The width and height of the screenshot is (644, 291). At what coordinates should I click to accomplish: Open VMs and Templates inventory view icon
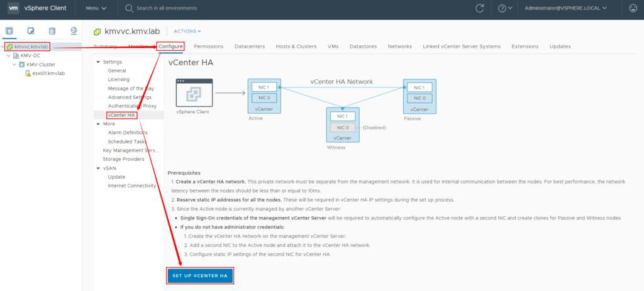click(x=30, y=31)
